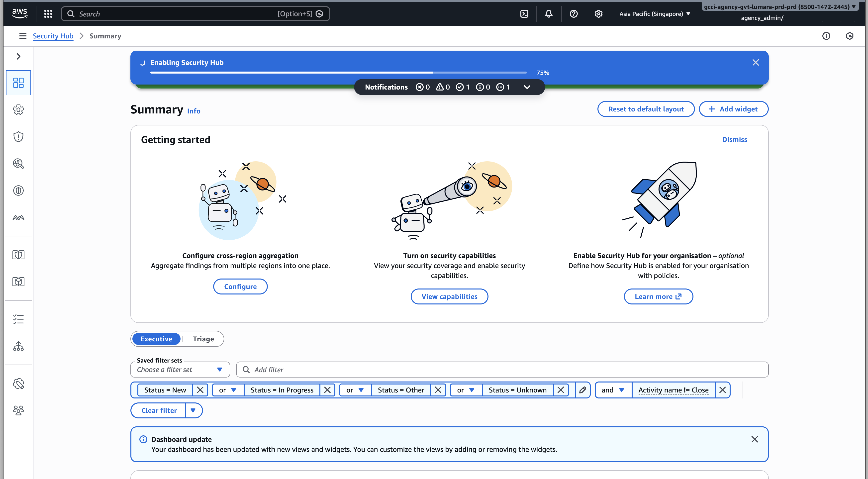Open the AWS services grid menu
This screenshot has height=479, width=868.
pyautogui.click(x=48, y=14)
